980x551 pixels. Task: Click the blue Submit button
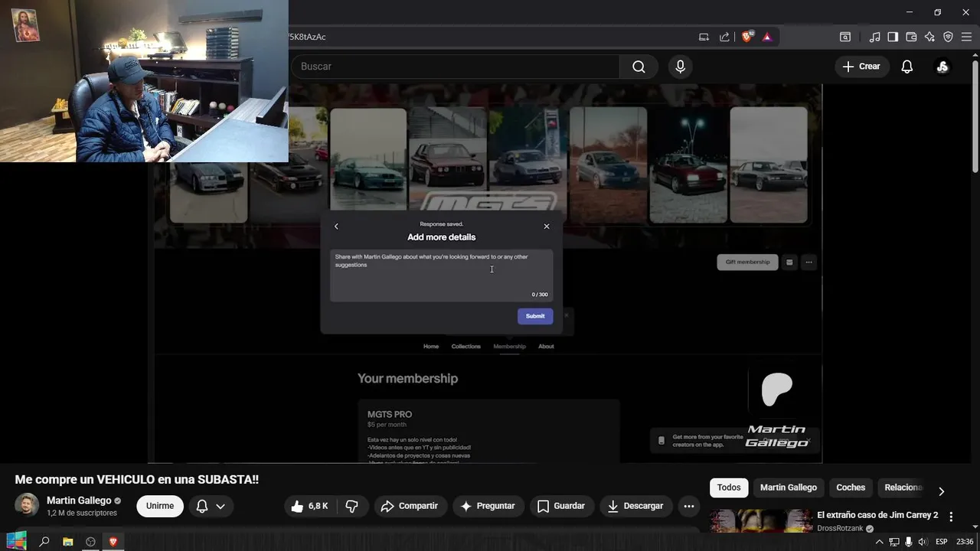click(x=535, y=316)
